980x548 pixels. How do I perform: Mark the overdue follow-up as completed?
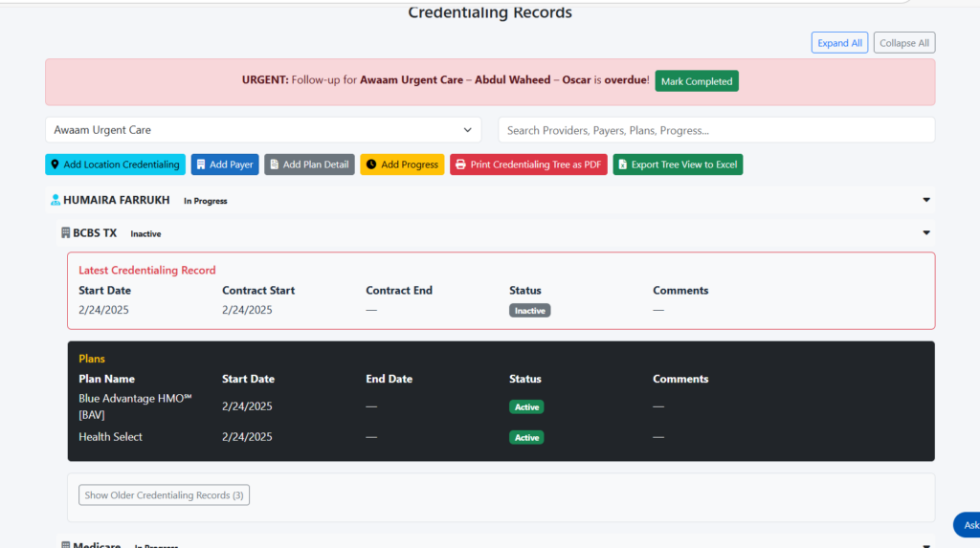tap(696, 81)
